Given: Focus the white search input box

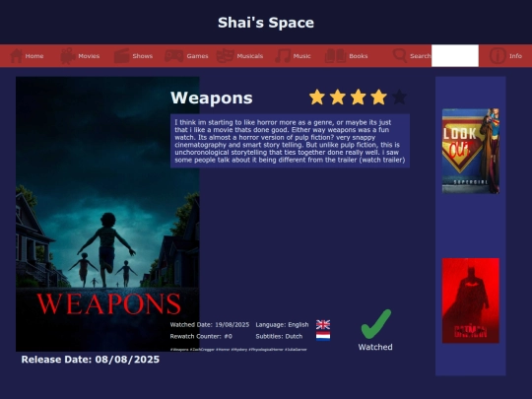Looking at the screenshot, I should point(455,55).
